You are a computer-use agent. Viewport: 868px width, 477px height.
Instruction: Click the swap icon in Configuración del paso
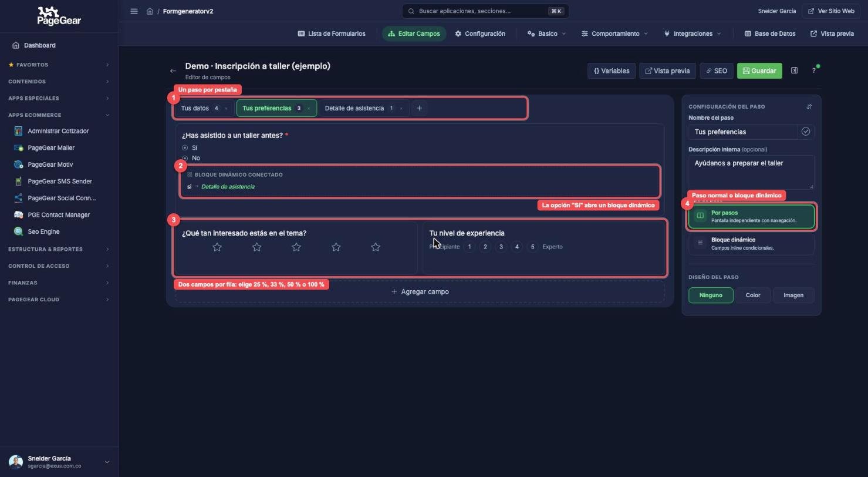809,106
